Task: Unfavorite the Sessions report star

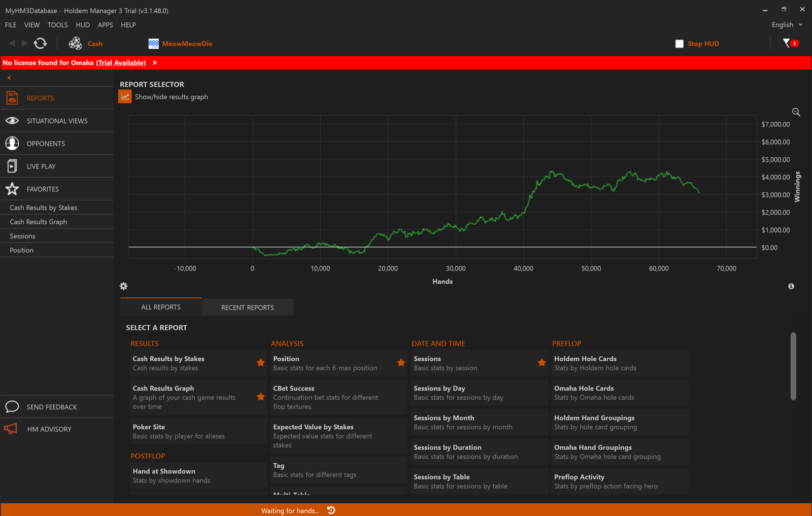Action: click(x=542, y=362)
